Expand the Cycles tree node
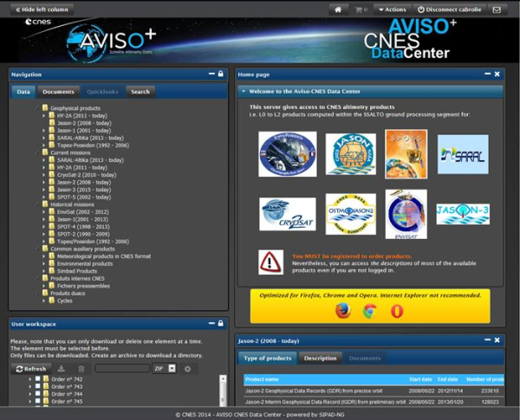 pos(44,300)
